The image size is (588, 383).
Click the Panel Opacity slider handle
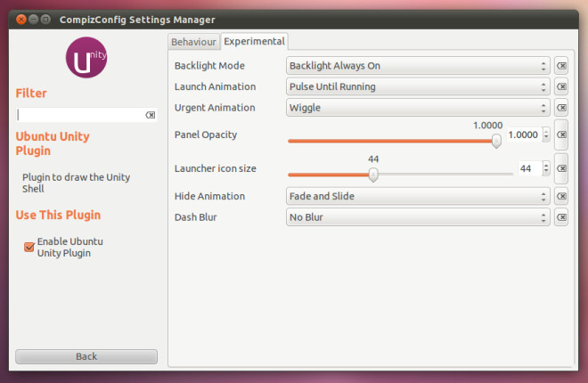click(496, 142)
